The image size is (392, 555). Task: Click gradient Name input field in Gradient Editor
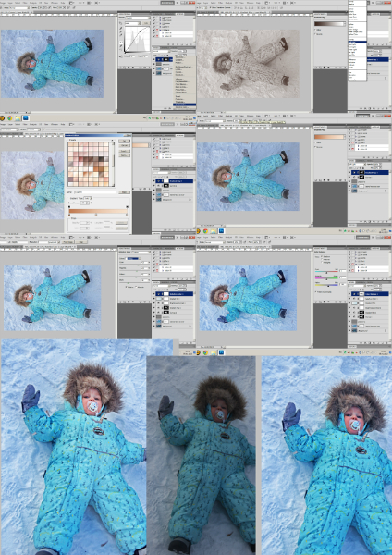pyautogui.click(x=95, y=192)
